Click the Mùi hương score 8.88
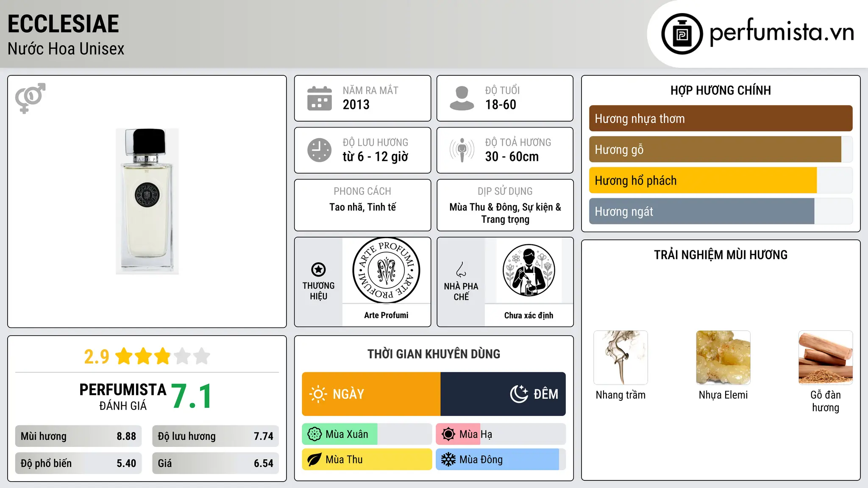 126,436
